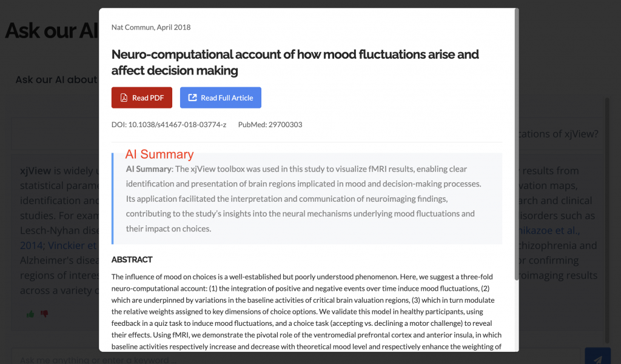The width and height of the screenshot is (621, 364).
Task: Select the DOI 10.1038/s41467-018-03774-z text
Action: 169,125
